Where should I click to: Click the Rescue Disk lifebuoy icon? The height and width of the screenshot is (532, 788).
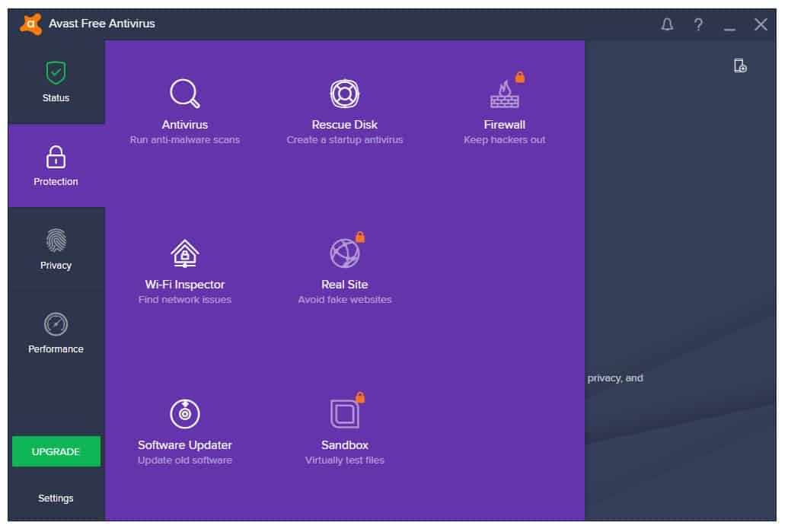(x=344, y=93)
